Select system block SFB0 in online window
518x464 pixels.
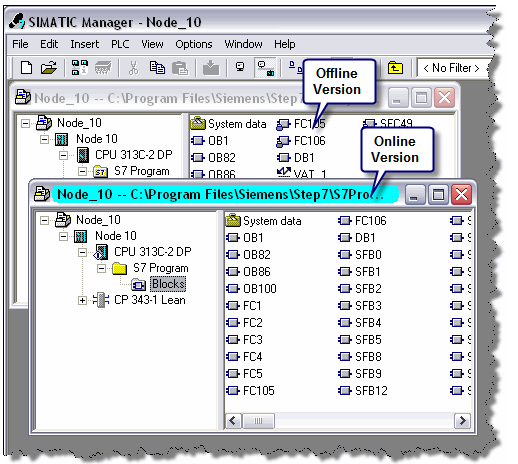tap(360, 255)
